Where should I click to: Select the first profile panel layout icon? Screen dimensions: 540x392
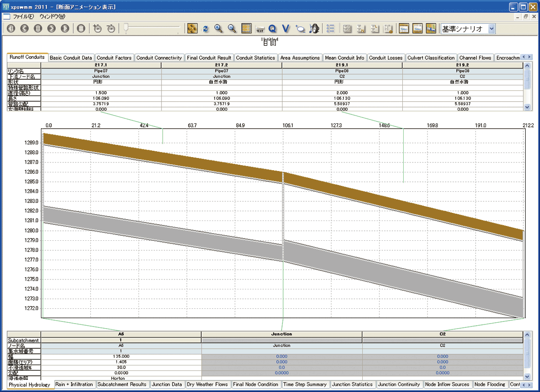(404, 28)
